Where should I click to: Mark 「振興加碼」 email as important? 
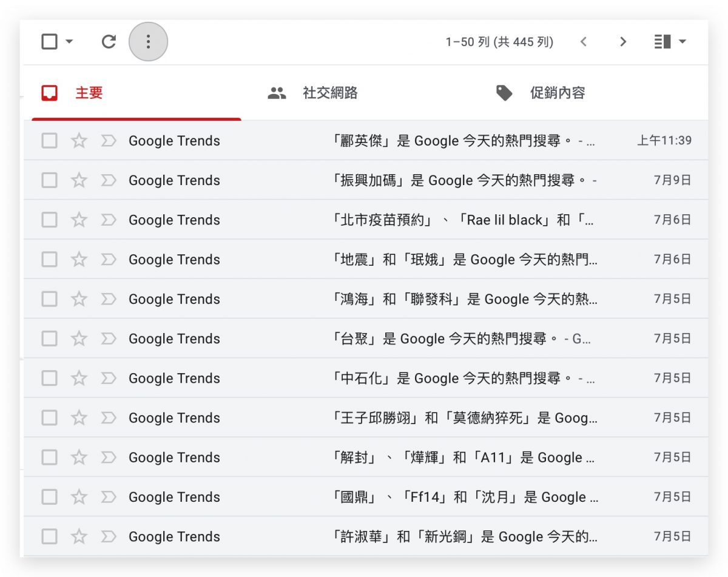[x=108, y=180]
